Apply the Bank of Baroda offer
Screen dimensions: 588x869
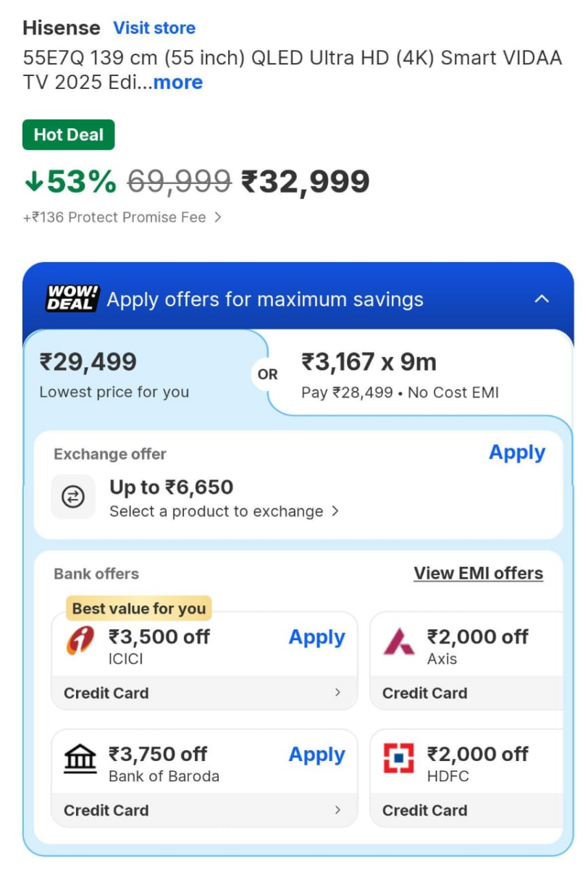click(x=316, y=755)
